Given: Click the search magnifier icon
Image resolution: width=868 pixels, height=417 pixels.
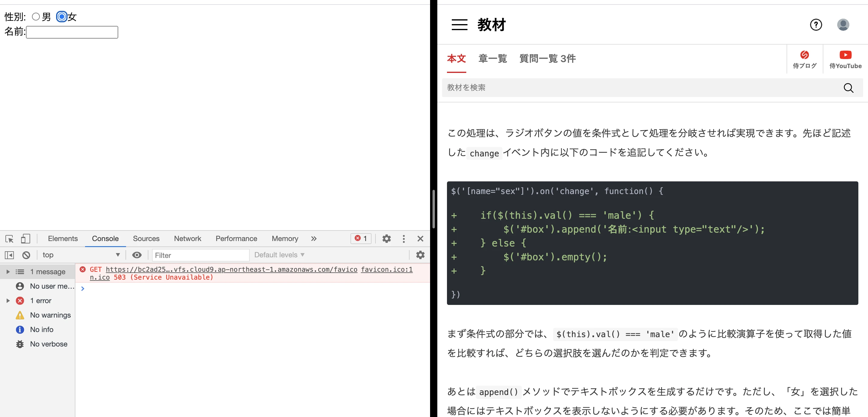Looking at the screenshot, I should click(848, 88).
